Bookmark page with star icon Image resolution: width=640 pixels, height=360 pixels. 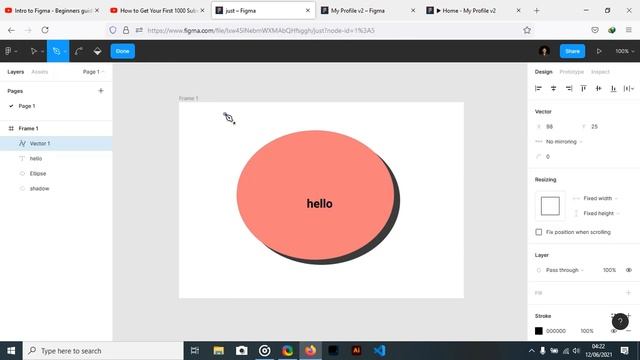527,30
